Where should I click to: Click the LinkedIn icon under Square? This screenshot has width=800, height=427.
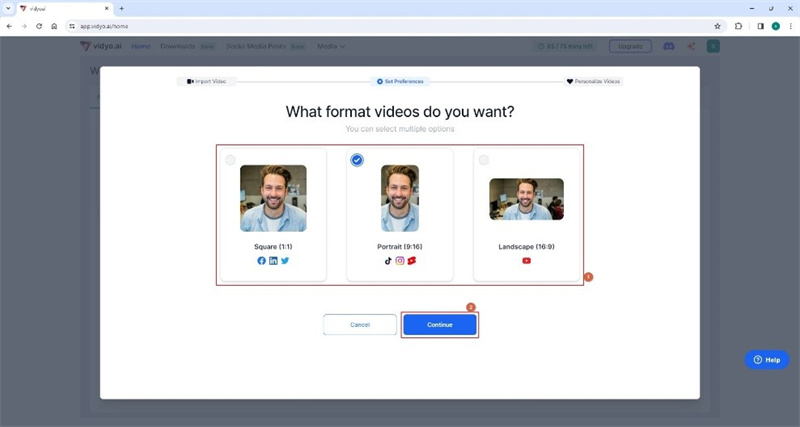point(273,261)
